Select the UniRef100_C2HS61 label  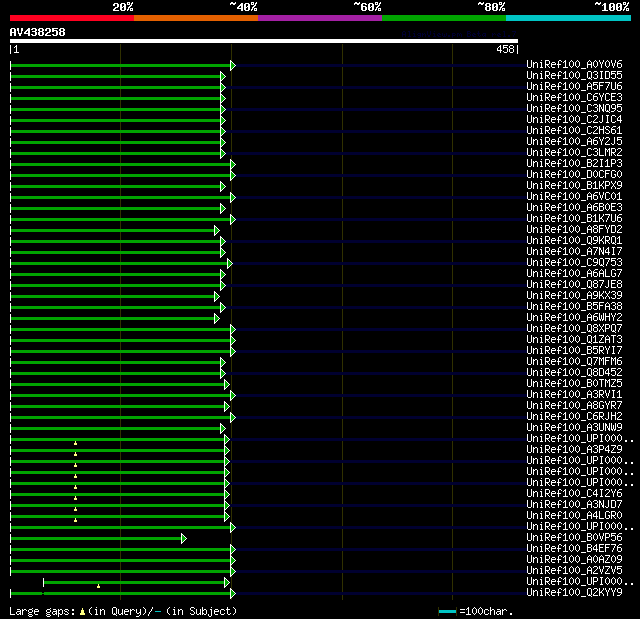[574, 131]
